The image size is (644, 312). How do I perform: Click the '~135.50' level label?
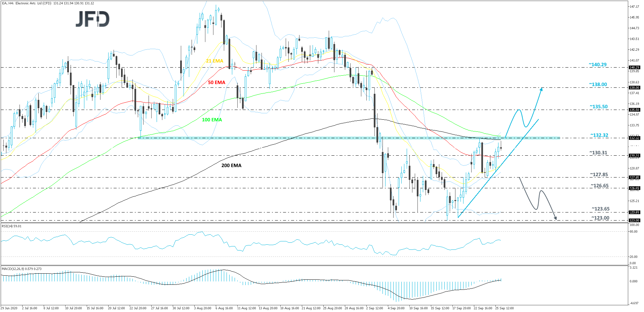598,107
